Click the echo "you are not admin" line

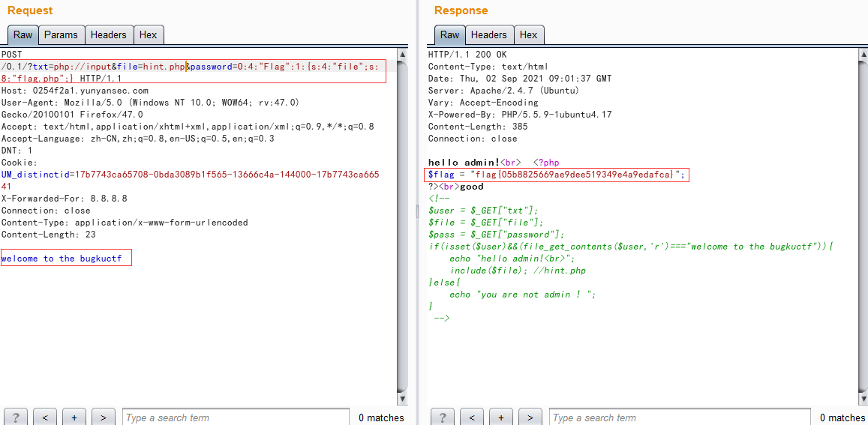(x=523, y=295)
